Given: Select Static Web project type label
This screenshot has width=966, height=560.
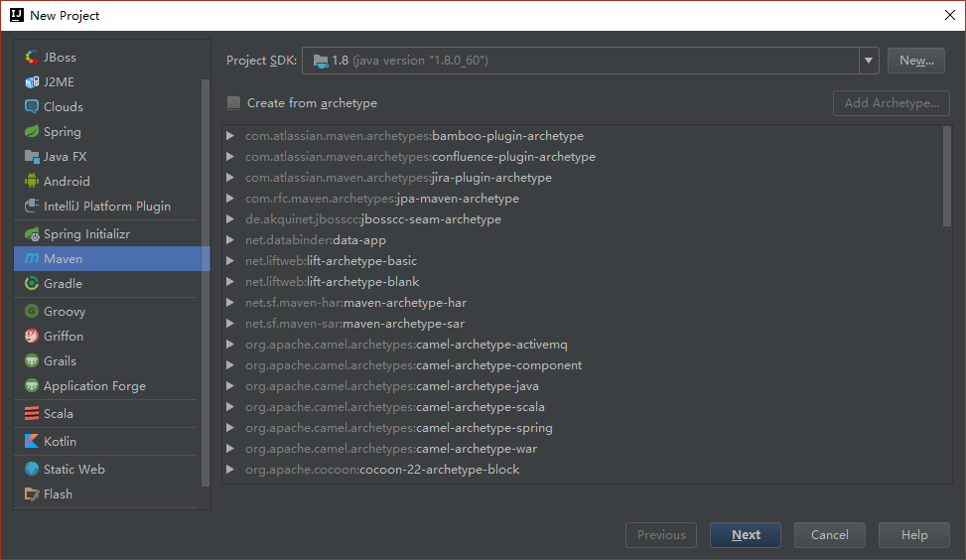Looking at the screenshot, I should tap(73, 469).
